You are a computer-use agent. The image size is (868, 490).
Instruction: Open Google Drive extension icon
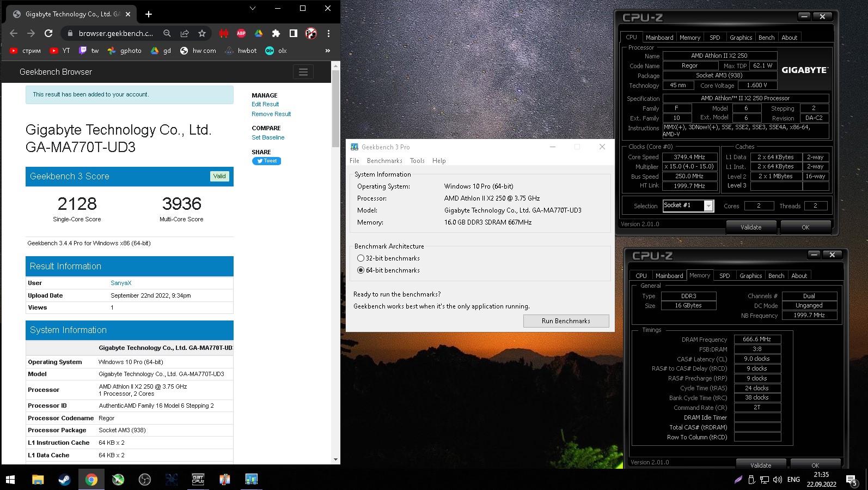(x=259, y=33)
